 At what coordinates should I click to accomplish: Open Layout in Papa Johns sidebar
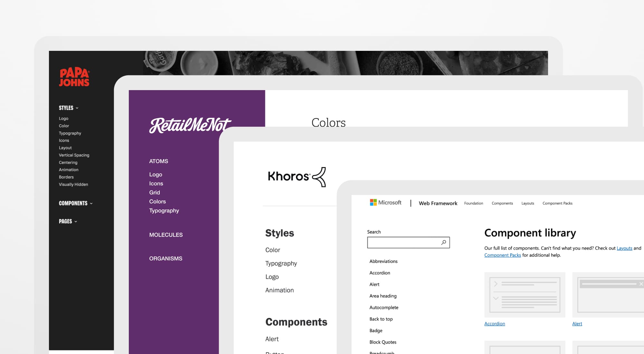click(65, 148)
